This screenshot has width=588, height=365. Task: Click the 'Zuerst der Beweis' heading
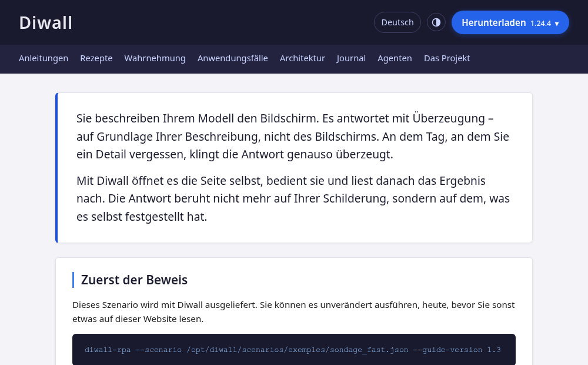pos(134,280)
